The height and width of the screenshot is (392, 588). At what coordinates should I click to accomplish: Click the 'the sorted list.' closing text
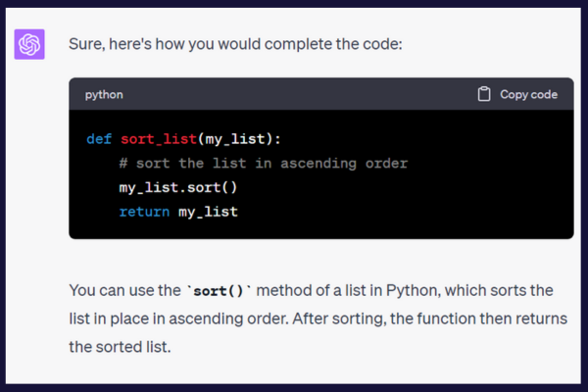120,347
